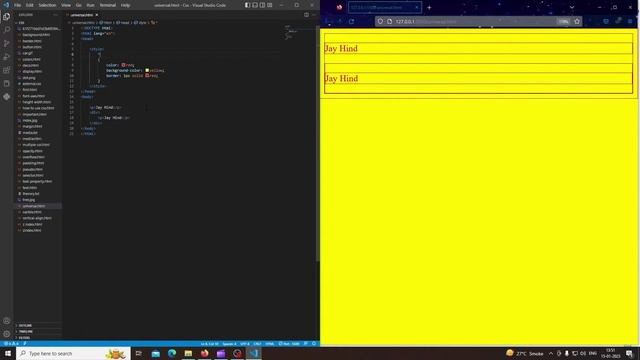Click the File menu in VS Code
640x360 pixels.
[x=18, y=5]
